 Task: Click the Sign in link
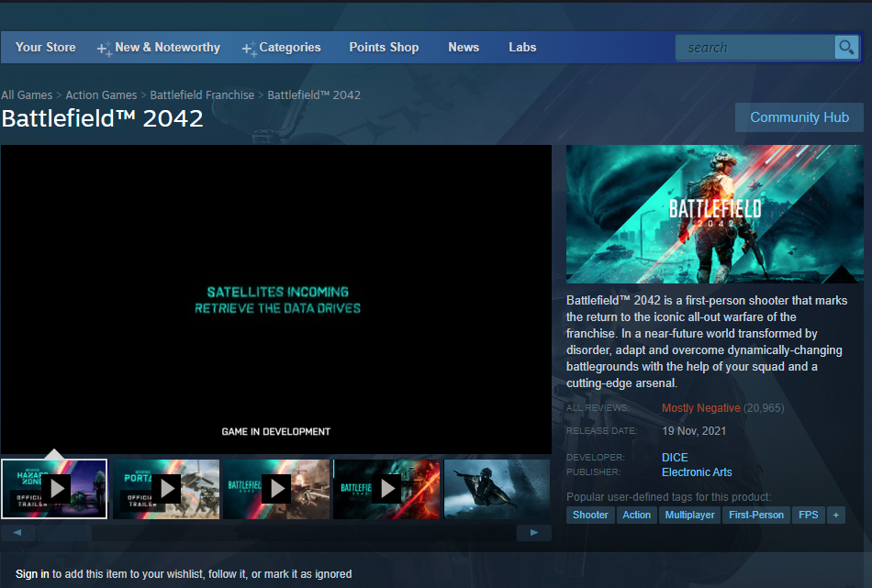[32, 574]
